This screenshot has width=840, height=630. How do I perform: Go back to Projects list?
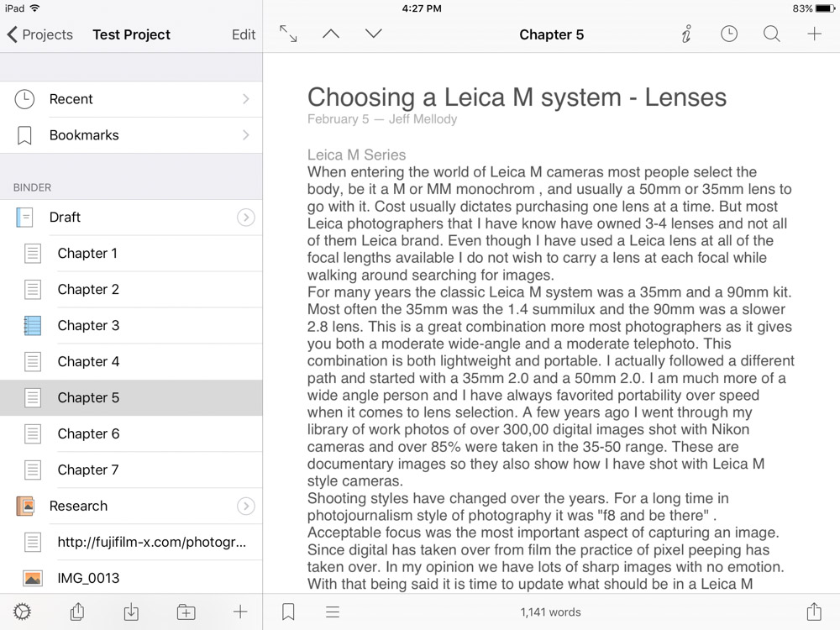pos(40,34)
